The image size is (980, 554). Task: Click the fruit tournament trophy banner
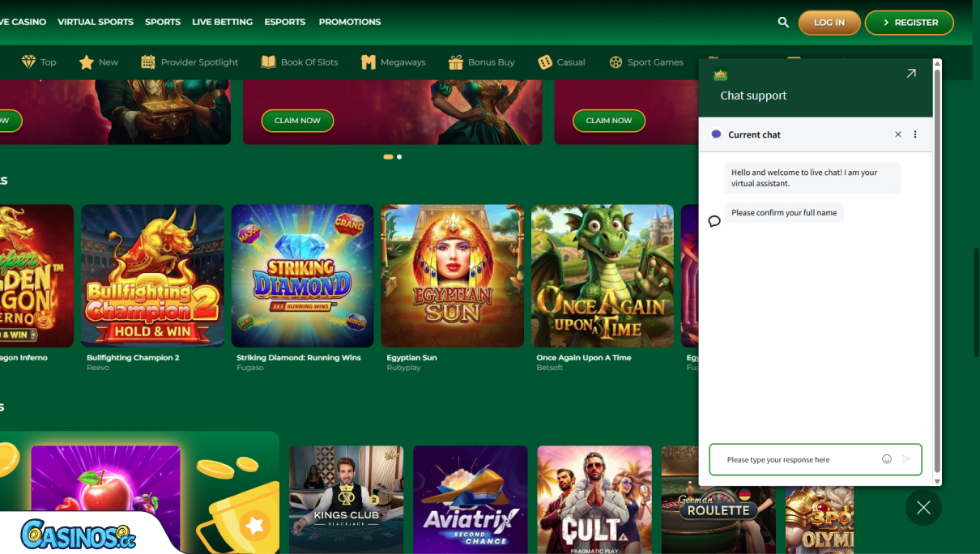[139, 492]
